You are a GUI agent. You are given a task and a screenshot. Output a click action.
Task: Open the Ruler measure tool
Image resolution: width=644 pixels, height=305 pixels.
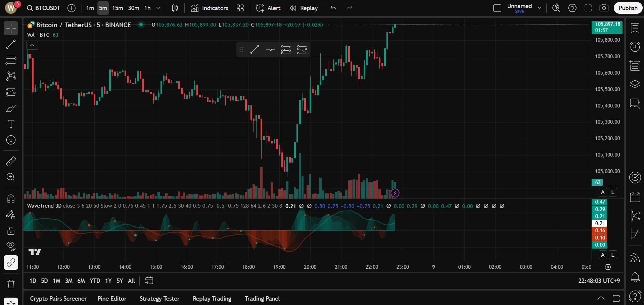[11, 162]
